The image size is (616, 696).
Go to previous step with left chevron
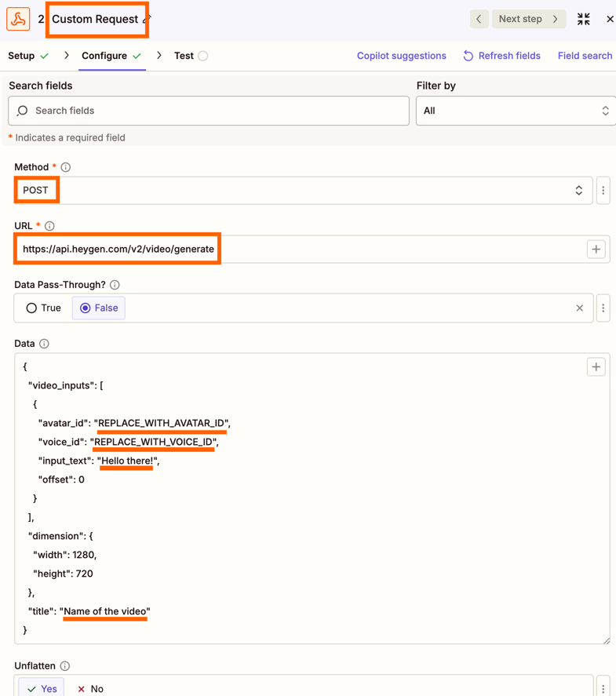pyautogui.click(x=479, y=19)
